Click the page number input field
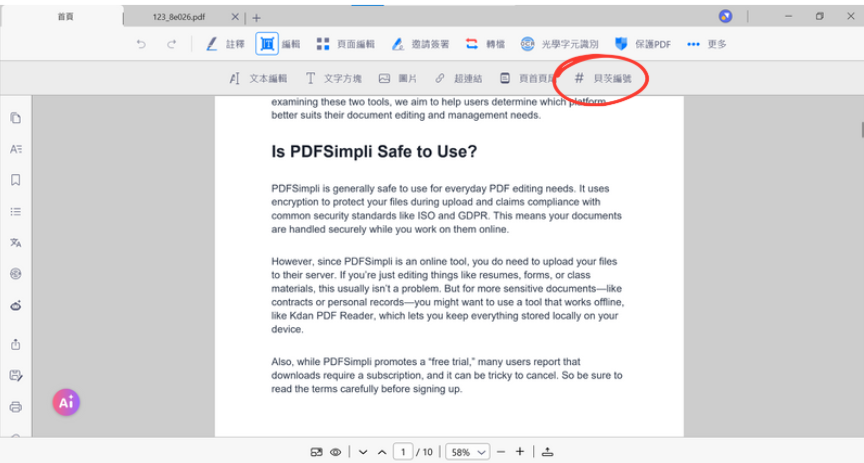 402,452
